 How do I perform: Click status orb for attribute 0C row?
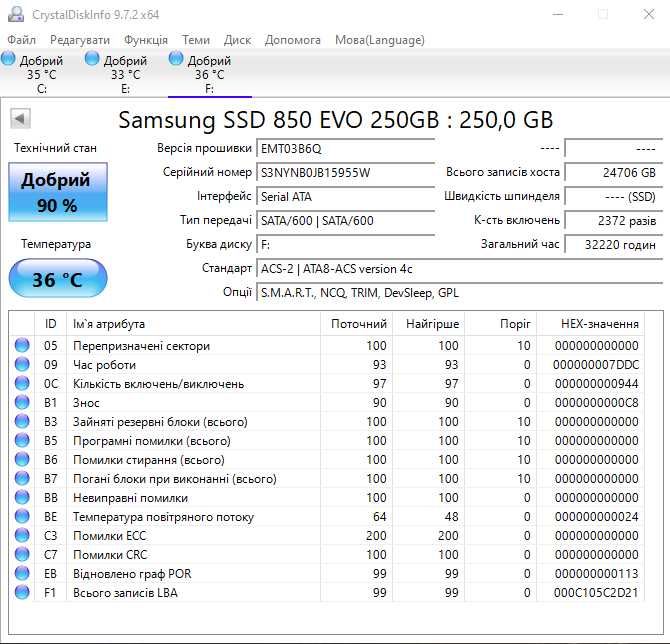click(22, 383)
